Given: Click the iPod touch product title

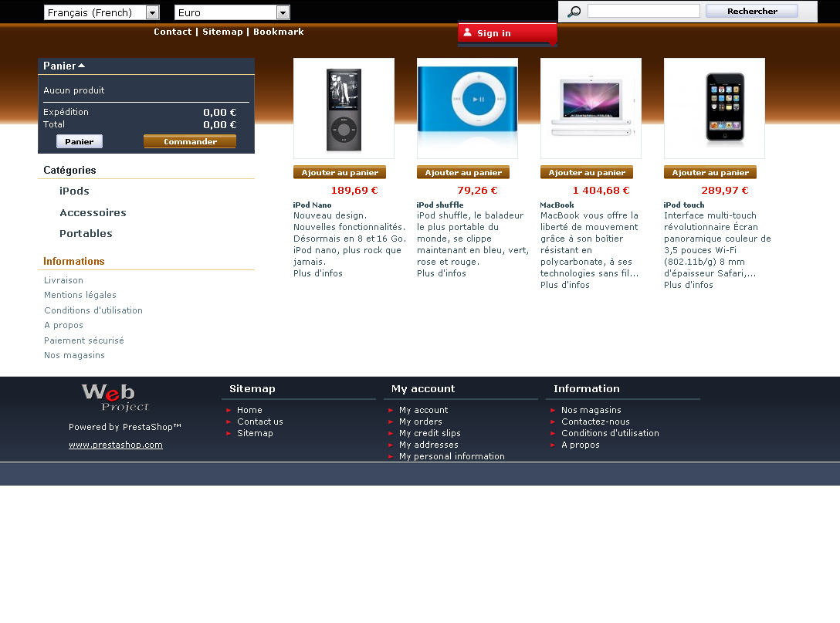Looking at the screenshot, I should pyautogui.click(x=683, y=205).
